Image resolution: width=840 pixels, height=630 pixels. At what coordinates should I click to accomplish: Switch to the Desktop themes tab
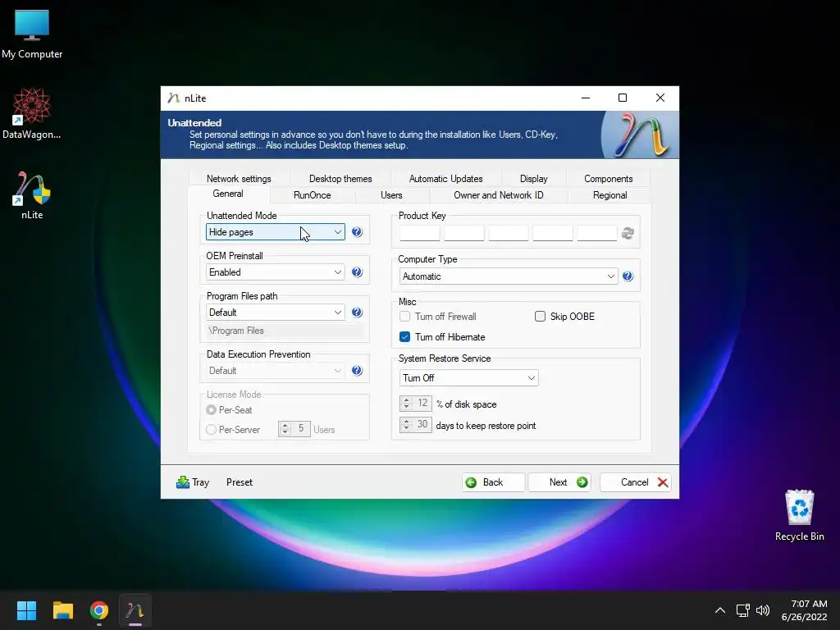click(340, 179)
